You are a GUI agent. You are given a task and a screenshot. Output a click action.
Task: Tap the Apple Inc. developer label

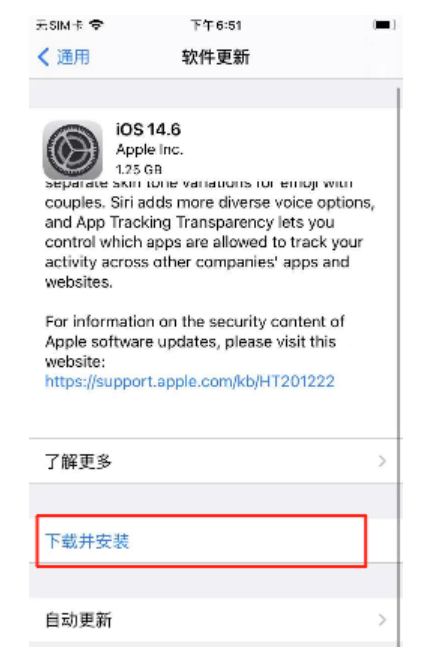pyautogui.click(x=149, y=149)
